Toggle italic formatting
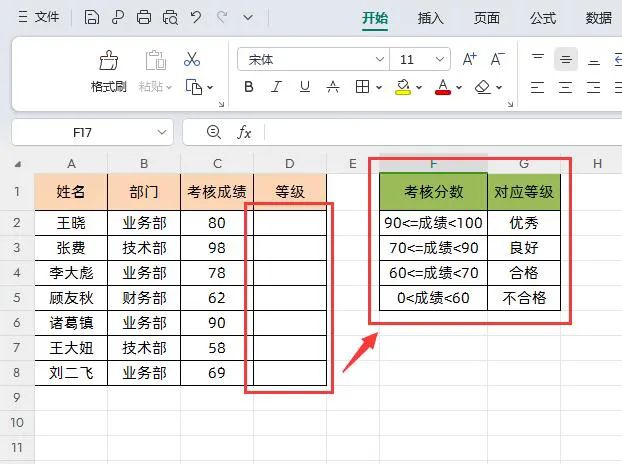The height and width of the screenshot is (464, 622). click(276, 87)
